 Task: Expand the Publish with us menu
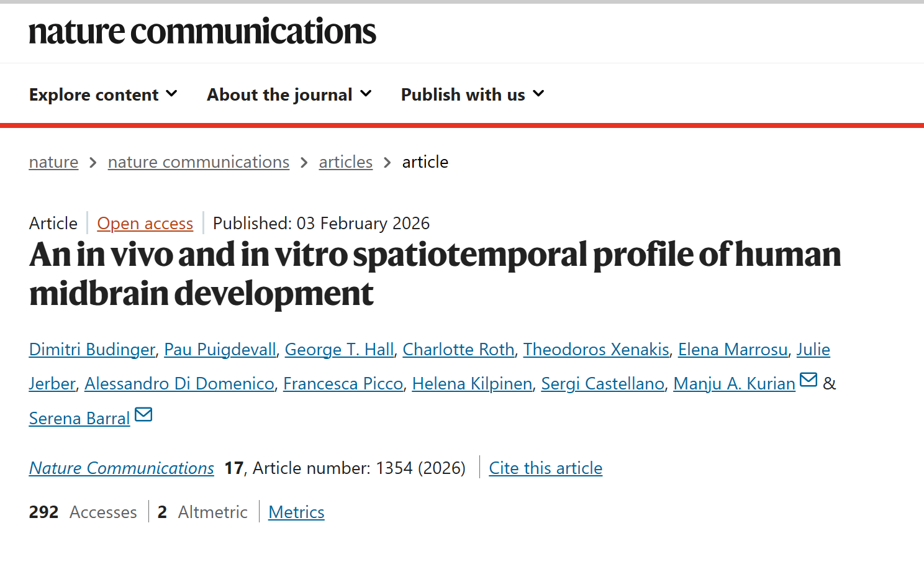pyautogui.click(x=472, y=94)
